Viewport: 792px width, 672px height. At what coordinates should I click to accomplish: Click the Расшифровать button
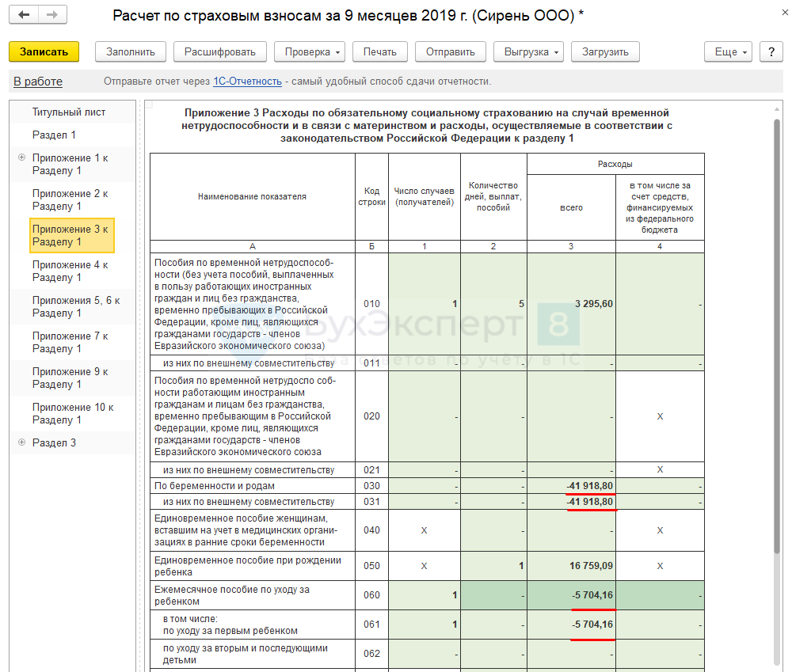click(x=220, y=51)
